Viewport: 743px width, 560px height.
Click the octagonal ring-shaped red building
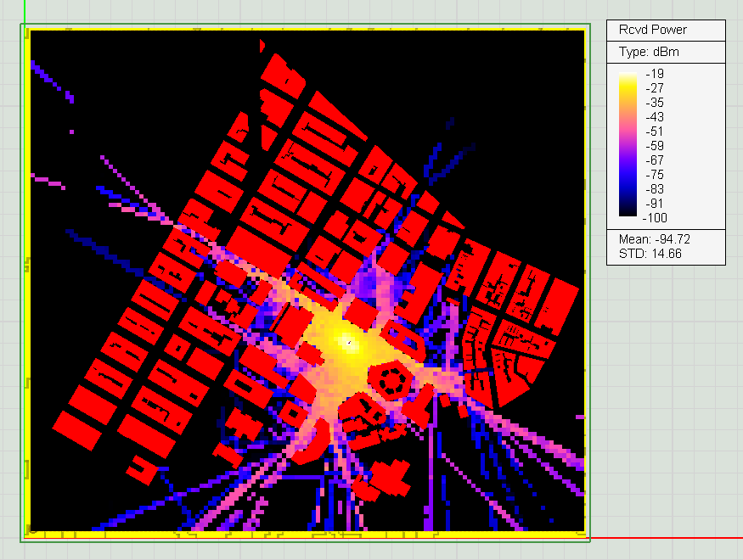point(391,380)
